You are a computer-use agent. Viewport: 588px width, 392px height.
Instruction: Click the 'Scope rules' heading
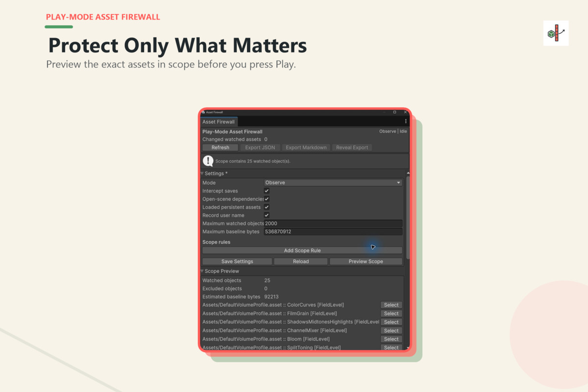(216, 242)
